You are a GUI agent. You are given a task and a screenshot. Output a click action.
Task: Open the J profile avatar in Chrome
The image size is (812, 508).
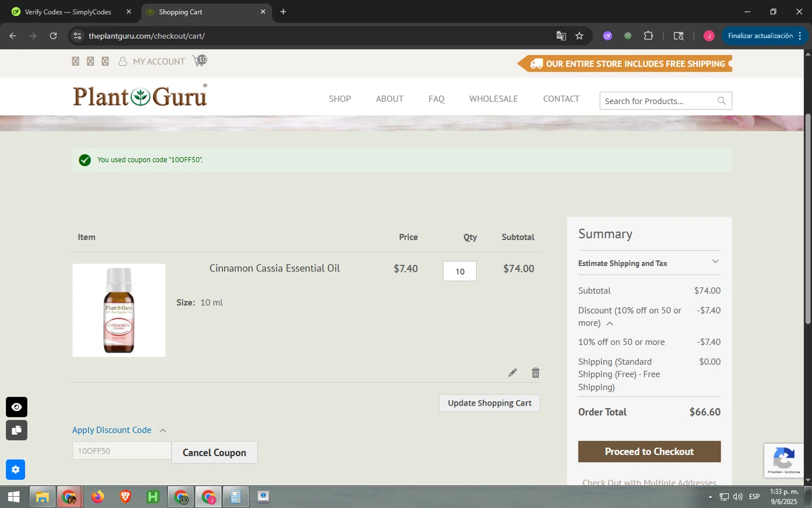709,36
